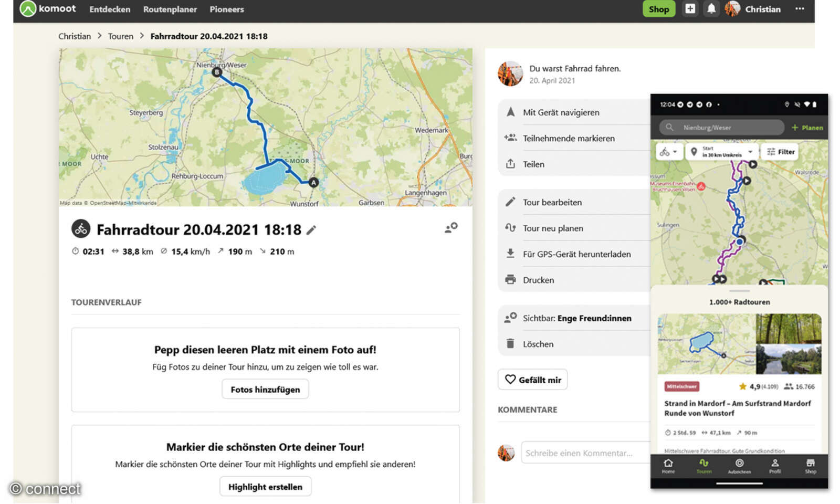The width and height of the screenshot is (840, 504).
Task: Click the tag participants icon near title
Action: pyautogui.click(x=451, y=228)
